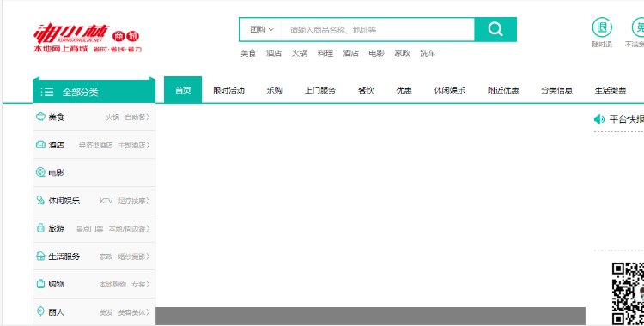The height and width of the screenshot is (326, 644).
Task: Expand the 酒店 sidebar row chevron
Action: [x=148, y=145]
